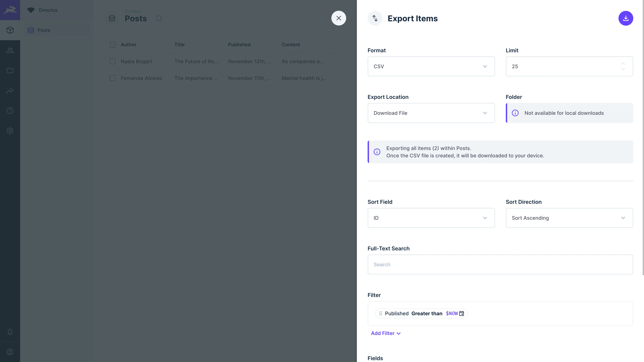Open Content module in module bar
This screenshot has width=644, height=362.
click(10, 30)
